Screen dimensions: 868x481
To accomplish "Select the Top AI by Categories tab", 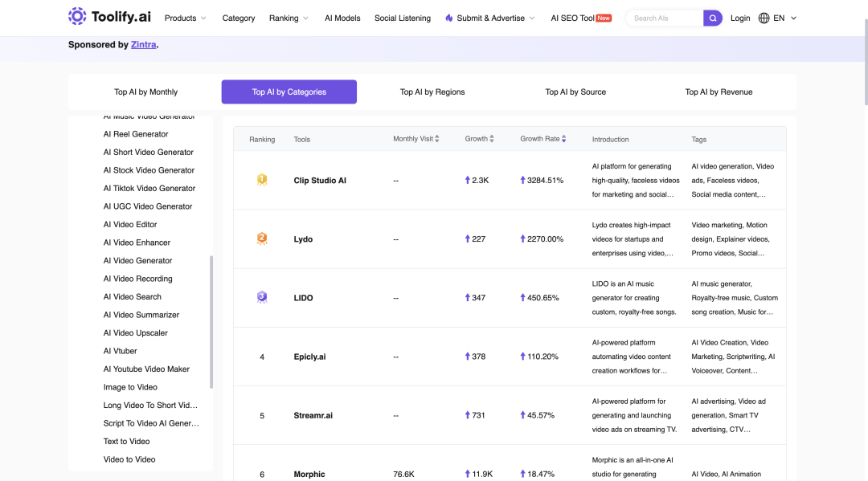I will 289,92.
